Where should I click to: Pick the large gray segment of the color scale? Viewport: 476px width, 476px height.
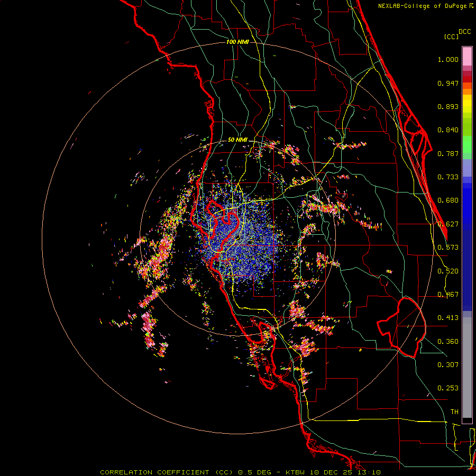pyautogui.click(x=467, y=368)
